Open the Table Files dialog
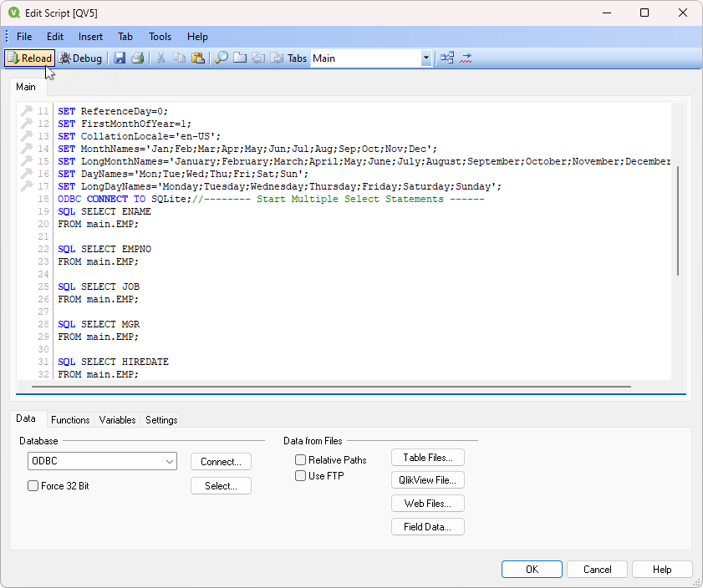This screenshot has width=703, height=588. tap(427, 457)
